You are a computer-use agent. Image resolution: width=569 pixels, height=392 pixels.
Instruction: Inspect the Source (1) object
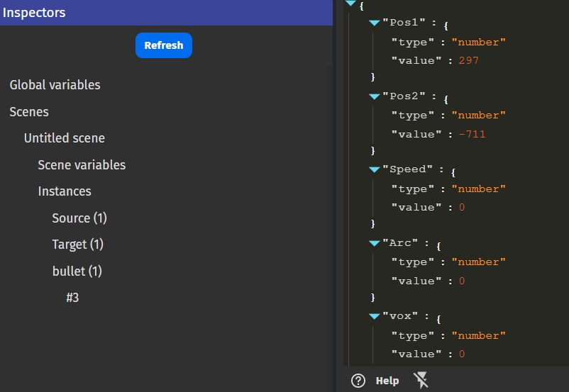click(x=79, y=218)
